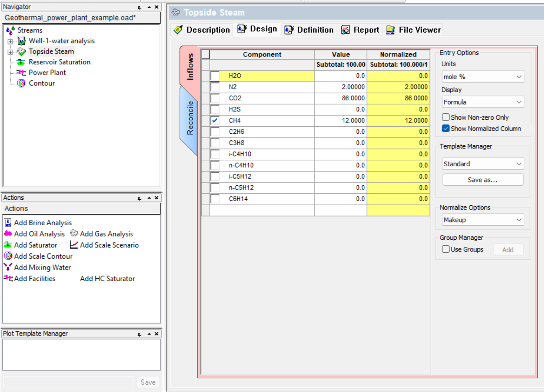544x392 pixels.
Task: Click the Save button in Plot Template Manager
Action: point(148,382)
